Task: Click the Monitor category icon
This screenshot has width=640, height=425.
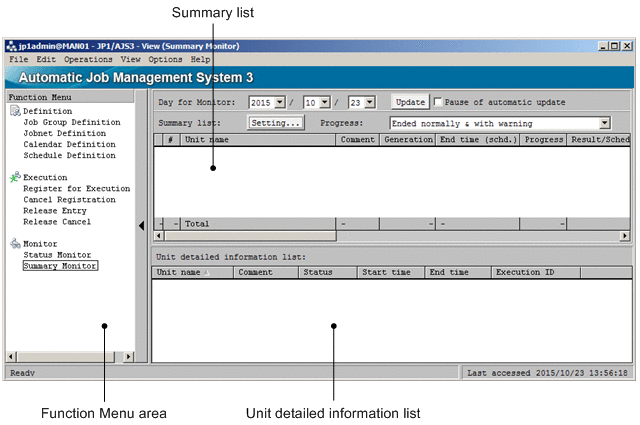Action: coord(14,243)
